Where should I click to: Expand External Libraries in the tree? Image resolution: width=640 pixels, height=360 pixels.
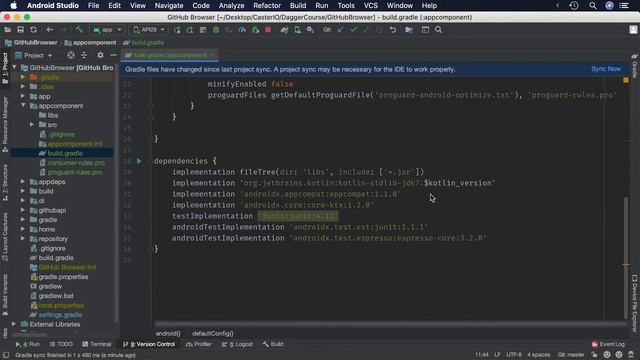14,324
